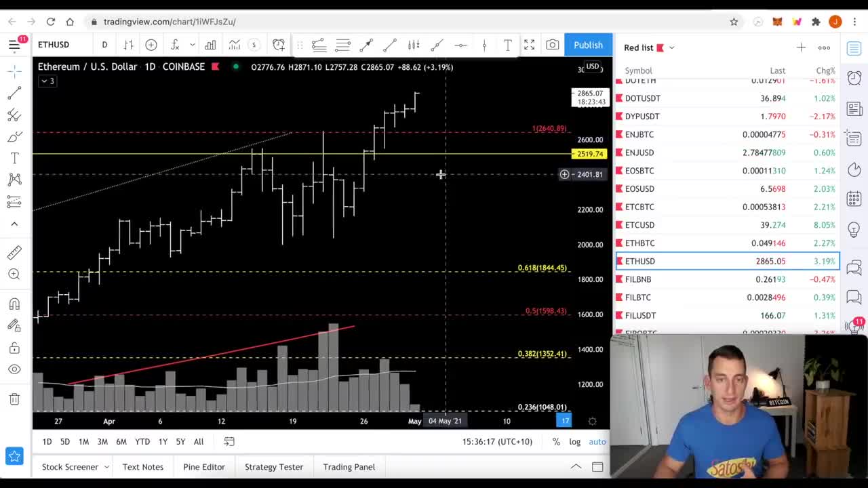Image resolution: width=868 pixels, height=488 pixels.
Task: Toggle percent scale mode
Action: pos(556,442)
